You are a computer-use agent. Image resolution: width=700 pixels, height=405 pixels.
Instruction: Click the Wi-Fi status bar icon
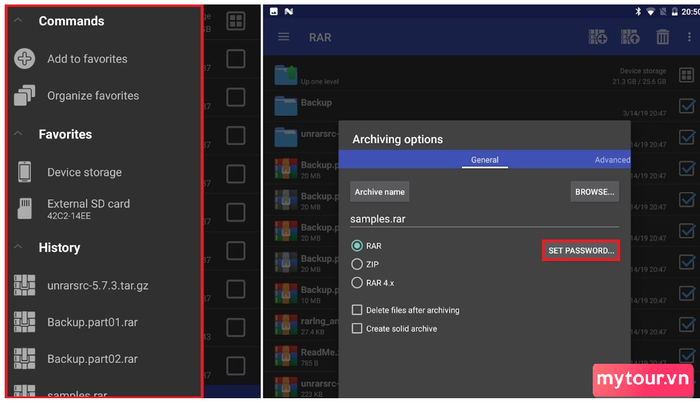pos(650,12)
